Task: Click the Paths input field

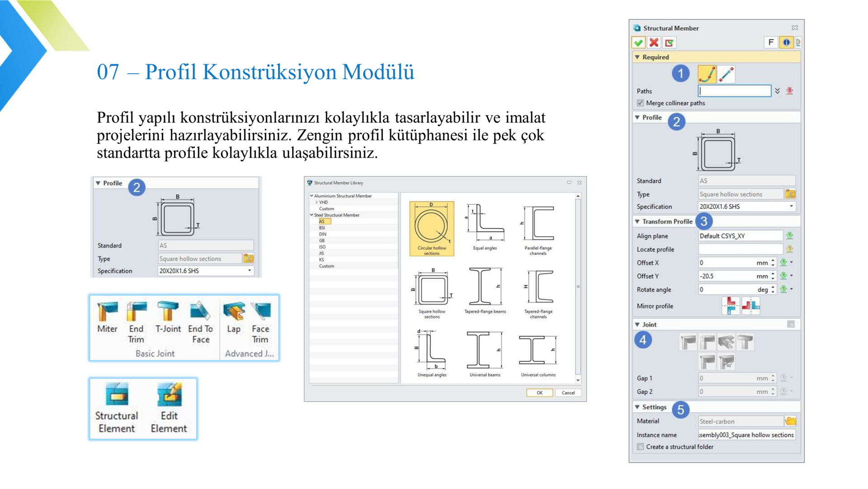Action: [x=734, y=91]
